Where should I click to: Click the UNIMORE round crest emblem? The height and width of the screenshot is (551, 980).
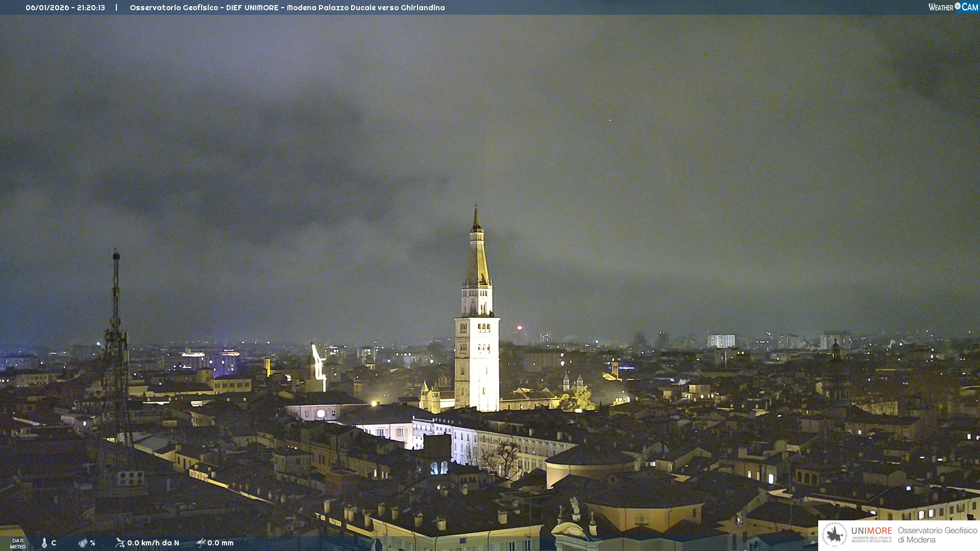click(x=835, y=535)
